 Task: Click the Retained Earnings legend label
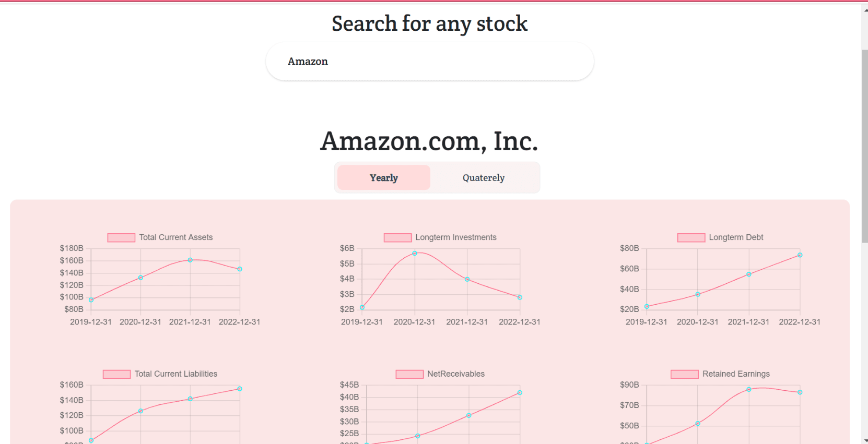pos(736,374)
